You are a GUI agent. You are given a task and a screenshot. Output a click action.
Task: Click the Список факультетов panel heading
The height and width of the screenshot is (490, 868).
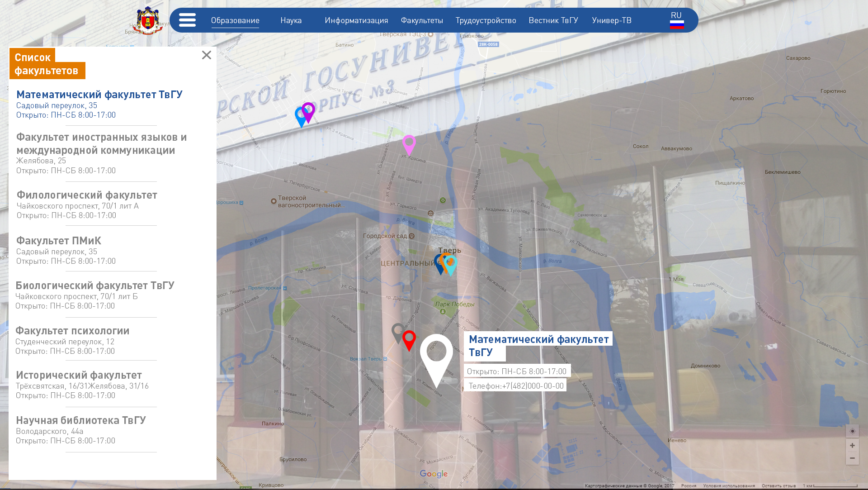pos(47,64)
